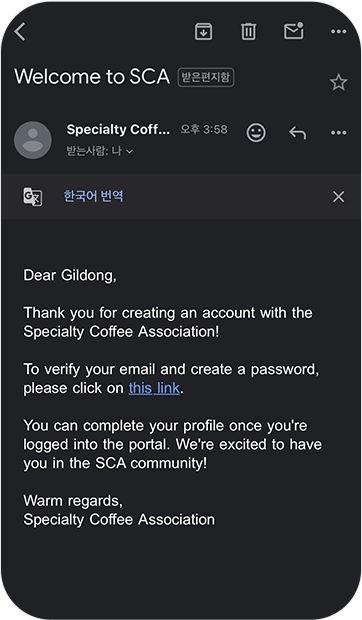Star the Welcome to SCA email
362x620 pixels.
click(x=339, y=82)
